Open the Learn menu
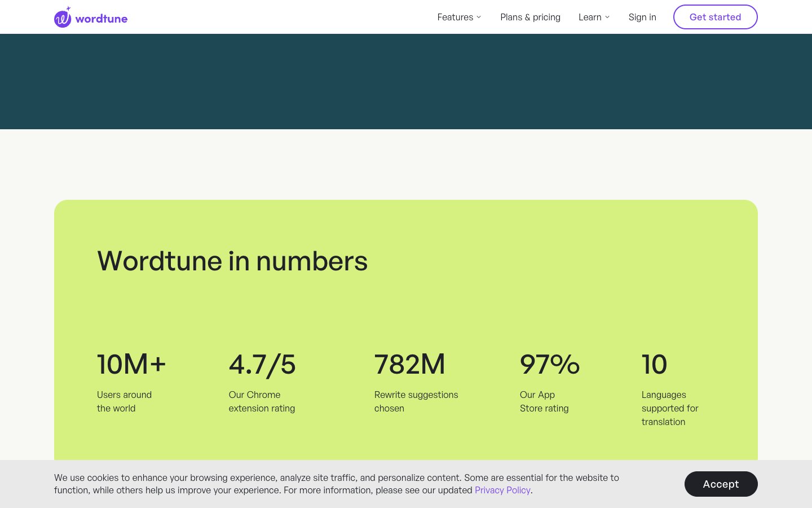812x508 pixels. (x=590, y=17)
